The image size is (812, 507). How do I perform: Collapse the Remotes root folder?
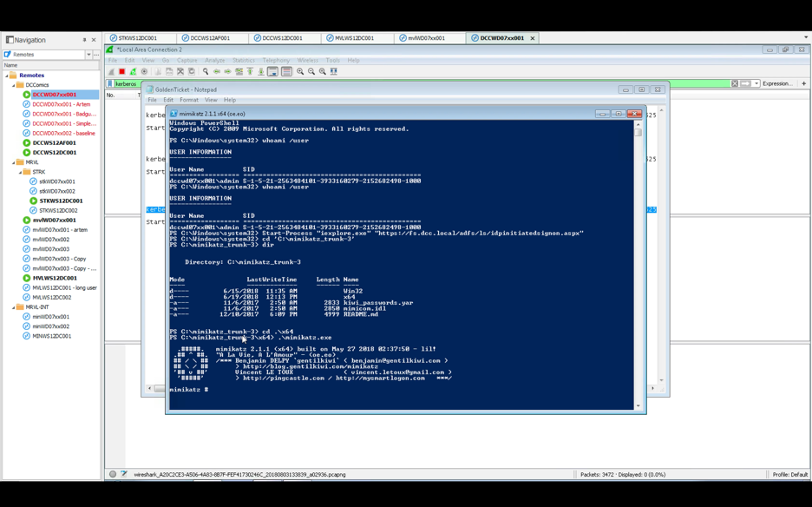point(7,76)
